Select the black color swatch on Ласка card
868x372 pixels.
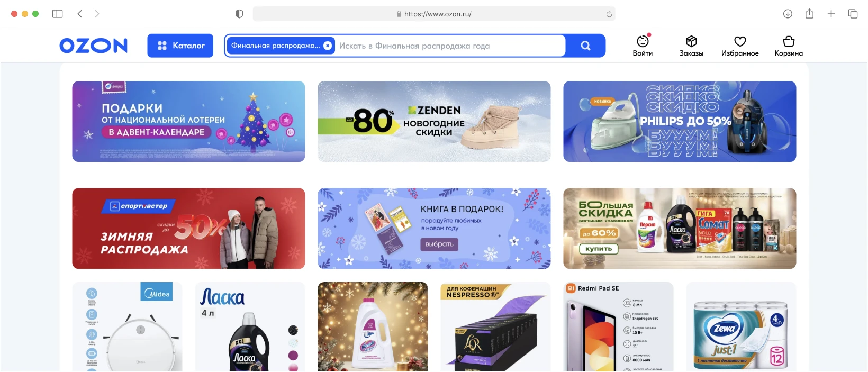tap(293, 330)
